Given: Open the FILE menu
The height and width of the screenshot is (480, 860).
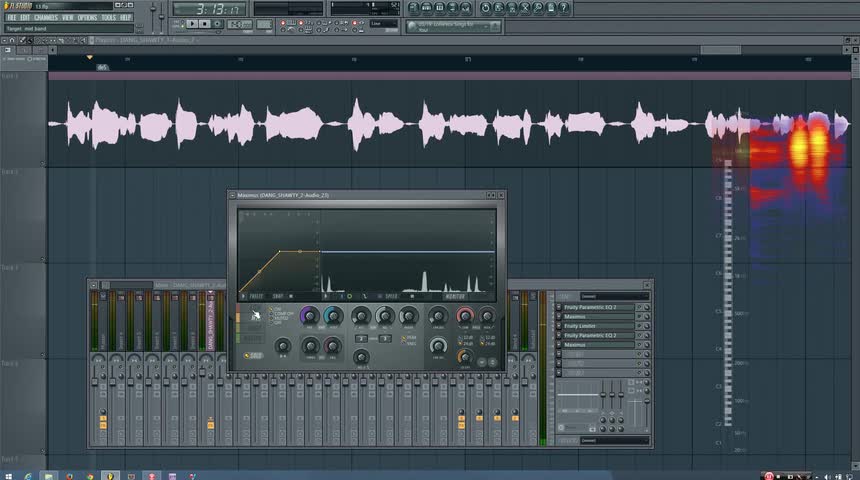Looking at the screenshot, I should coord(12,17).
